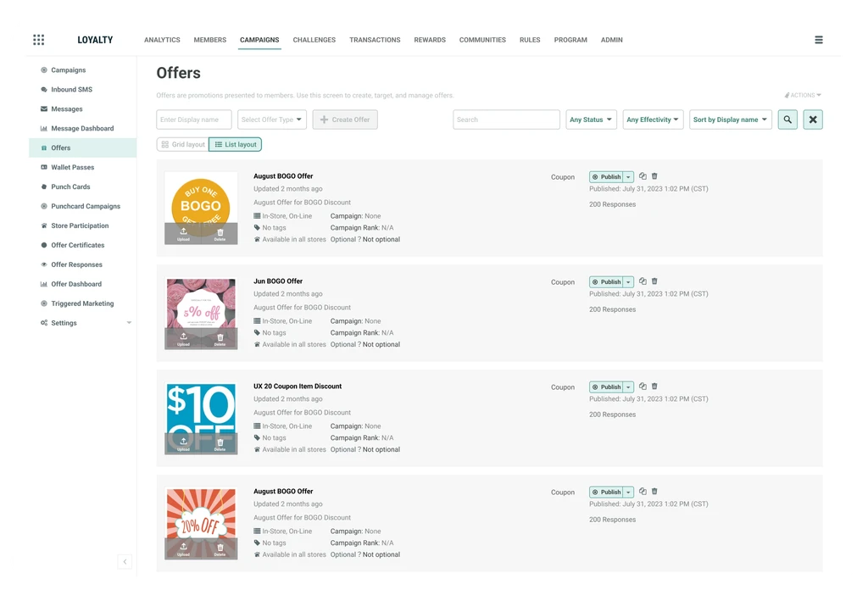Open the Any Effectivity dropdown
Screen dimensions: 868x601
pyautogui.click(x=654, y=120)
